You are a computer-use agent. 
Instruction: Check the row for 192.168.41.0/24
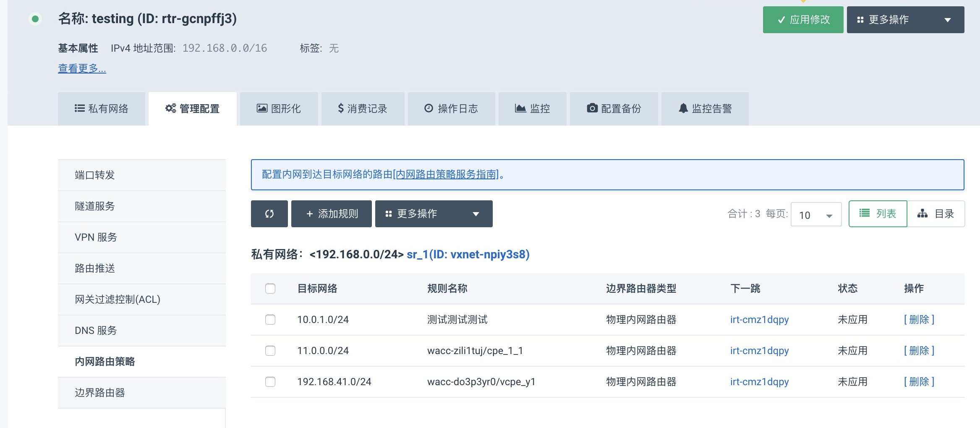[x=270, y=382]
